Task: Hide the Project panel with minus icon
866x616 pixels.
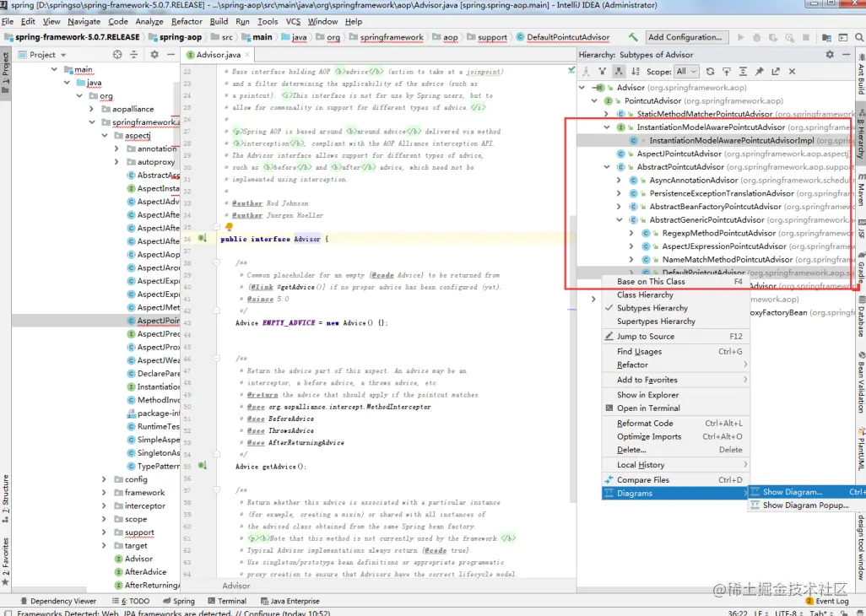Action: coord(170,54)
